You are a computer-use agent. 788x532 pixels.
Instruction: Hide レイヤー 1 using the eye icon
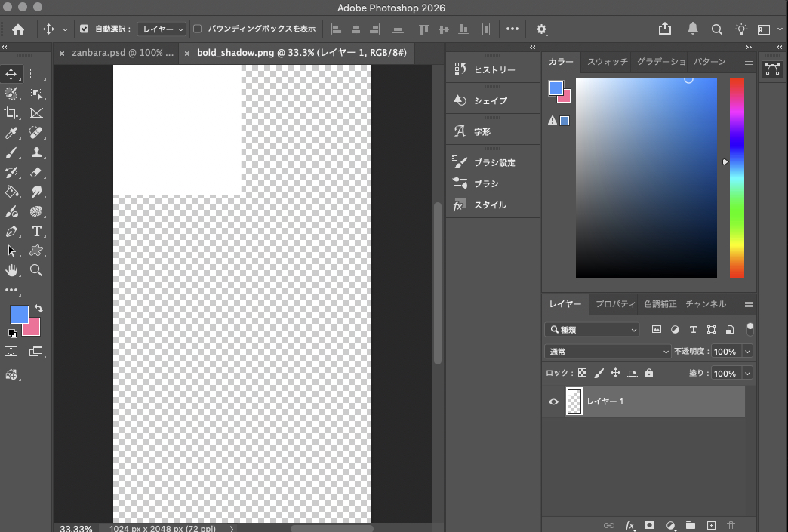(x=553, y=402)
